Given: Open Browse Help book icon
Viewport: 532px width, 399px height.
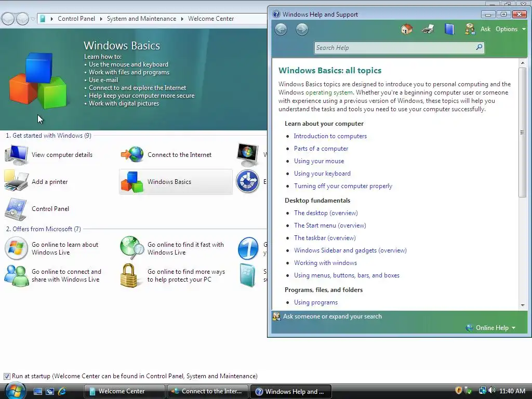Looking at the screenshot, I should point(449,29).
